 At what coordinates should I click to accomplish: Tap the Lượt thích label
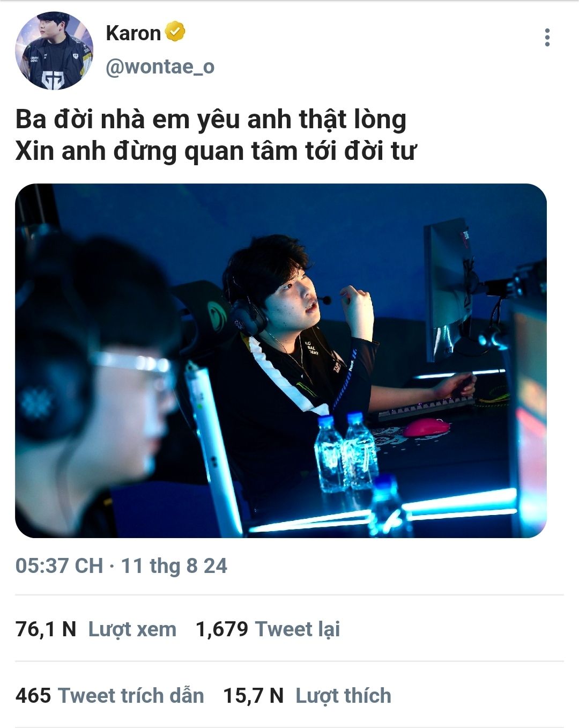pyautogui.click(x=344, y=695)
